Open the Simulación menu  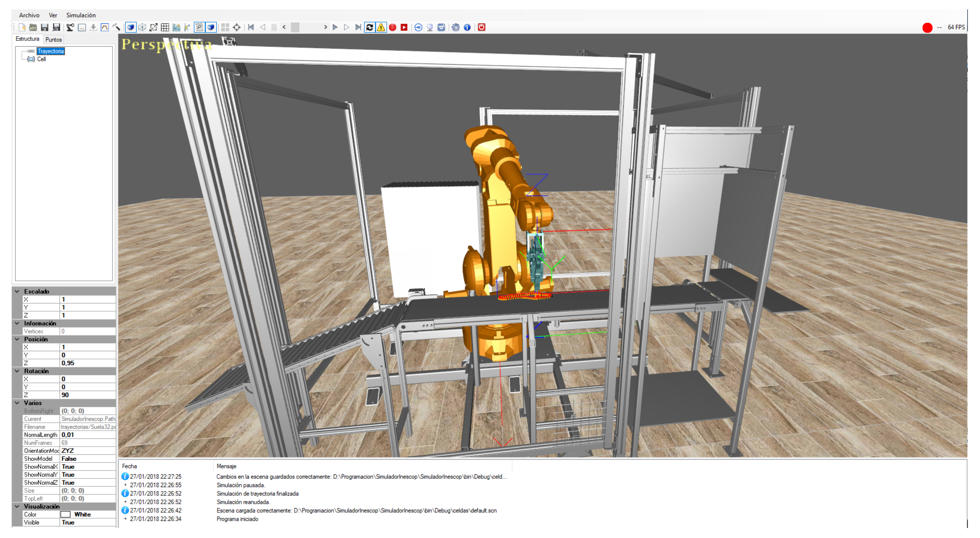click(81, 15)
